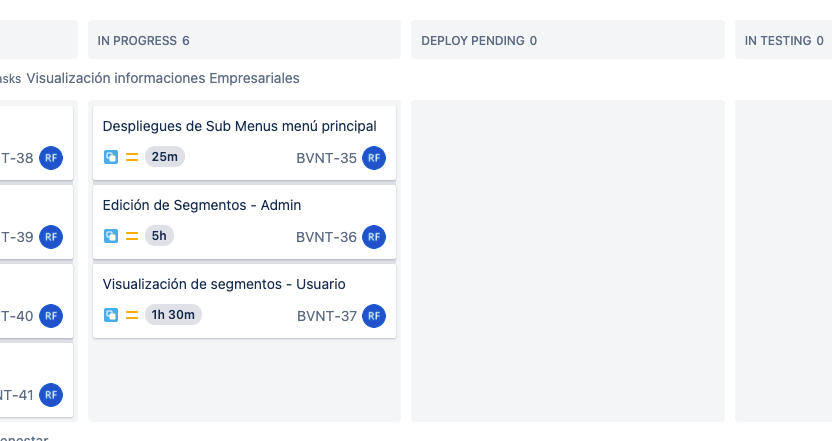832x441 pixels.
Task: Click the IN PROGRESS column header
Action: (x=245, y=40)
